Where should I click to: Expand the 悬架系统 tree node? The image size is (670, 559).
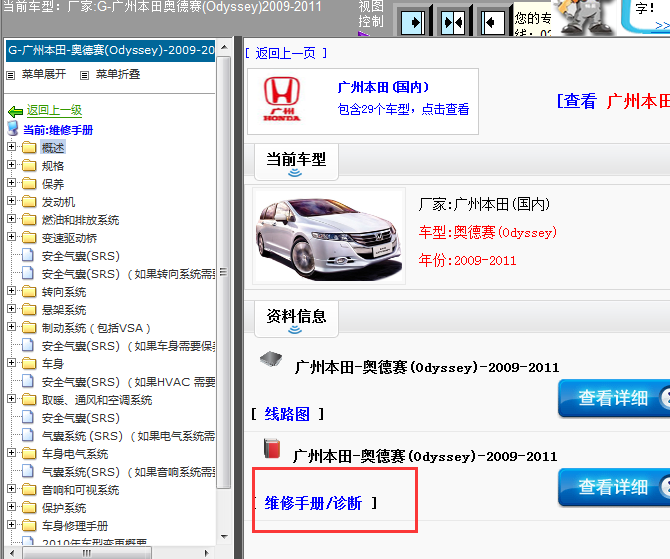(12, 309)
